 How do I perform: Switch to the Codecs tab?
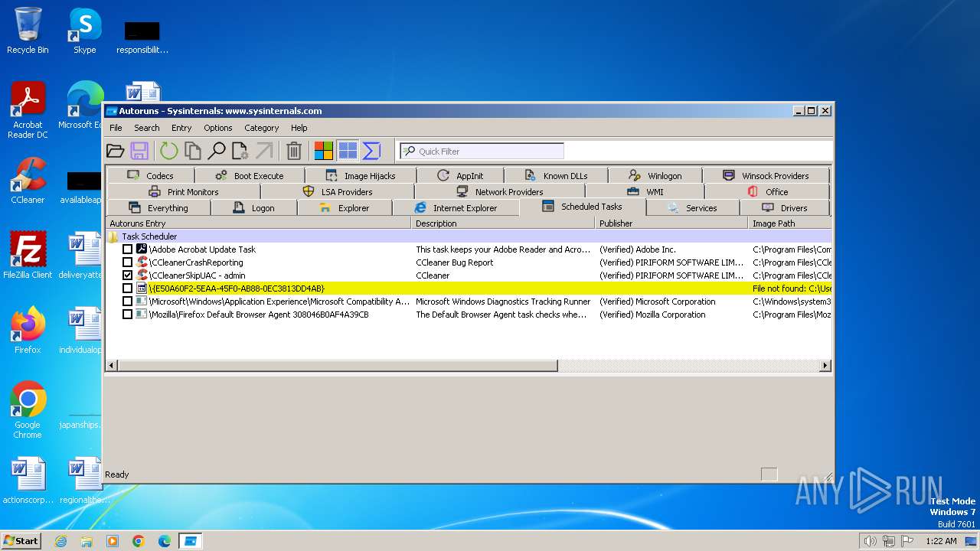click(x=150, y=175)
